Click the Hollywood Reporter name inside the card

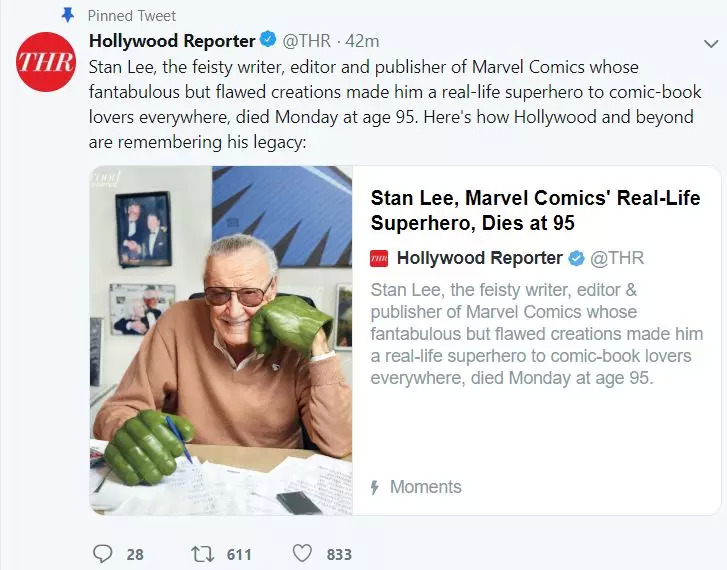coord(480,258)
